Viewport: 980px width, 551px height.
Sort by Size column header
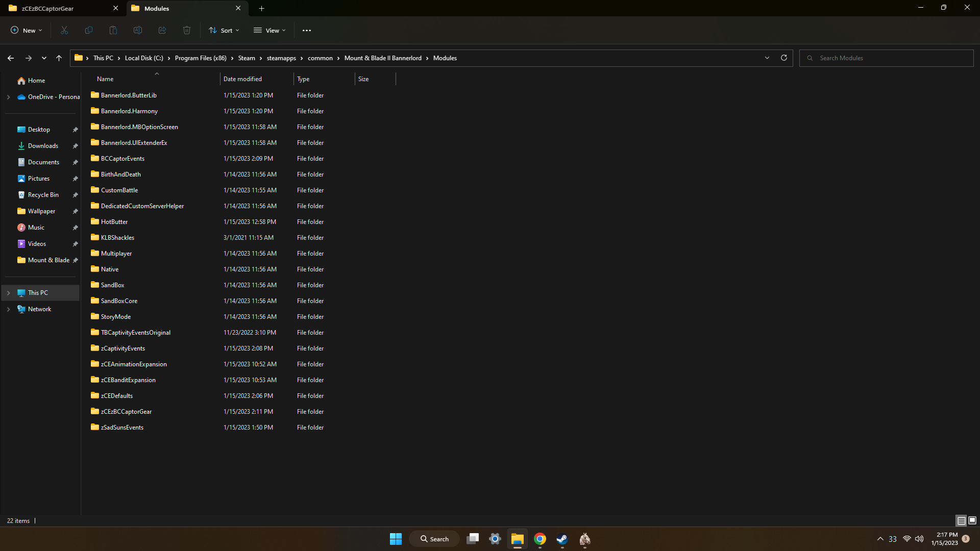click(375, 79)
